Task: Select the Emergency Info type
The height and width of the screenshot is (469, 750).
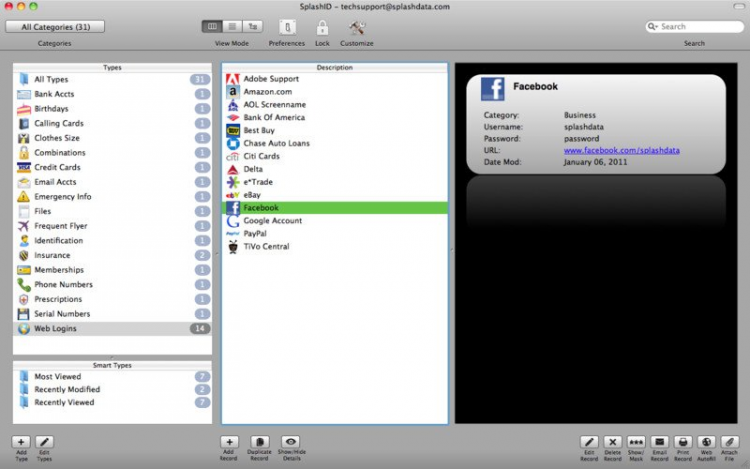Action: click(x=112, y=196)
